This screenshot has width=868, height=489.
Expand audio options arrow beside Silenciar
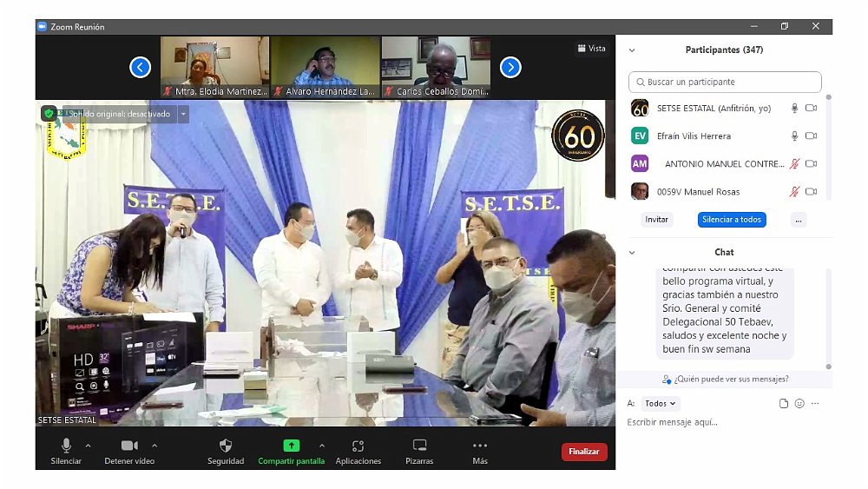coord(92,446)
